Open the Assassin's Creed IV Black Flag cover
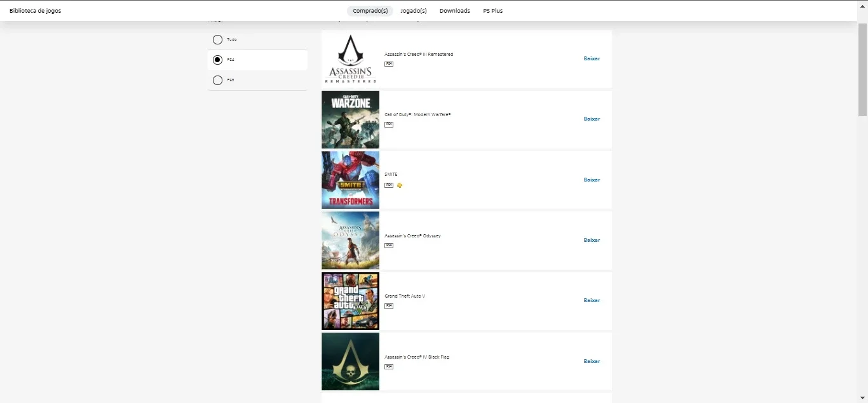Image resolution: width=868 pixels, height=403 pixels. click(x=350, y=361)
